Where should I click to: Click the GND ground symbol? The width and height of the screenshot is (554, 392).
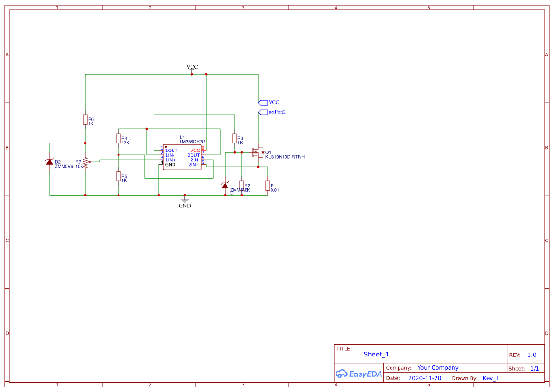184,201
